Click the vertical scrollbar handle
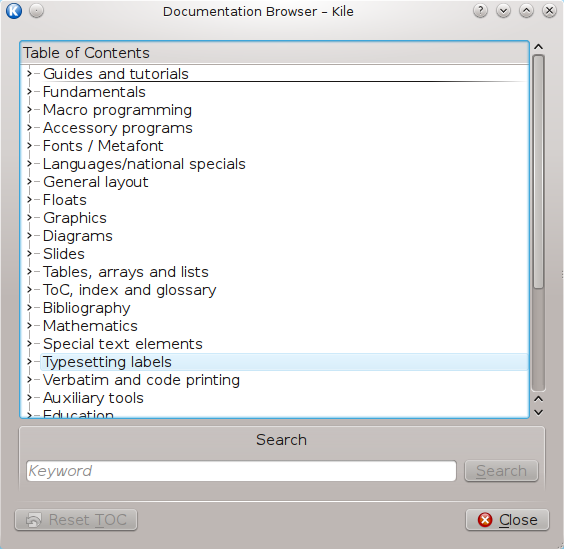Viewport: 564px width, 549px height. (x=538, y=172)
